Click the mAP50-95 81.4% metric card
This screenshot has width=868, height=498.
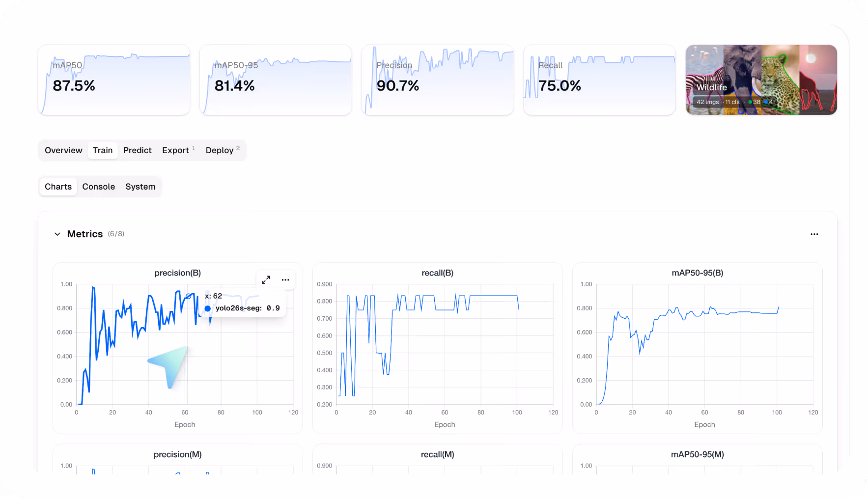coord(276,80)
